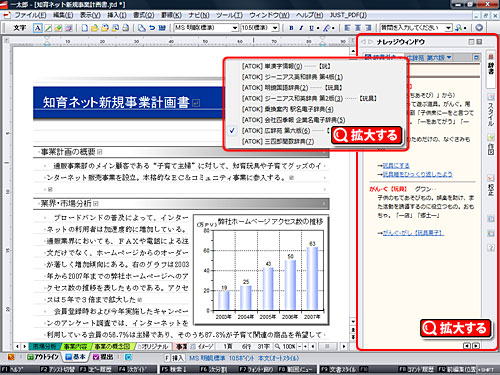Expand the arrow next to search binoculars
Viewport: 500px width, 375px height.
tap(465, 28)
